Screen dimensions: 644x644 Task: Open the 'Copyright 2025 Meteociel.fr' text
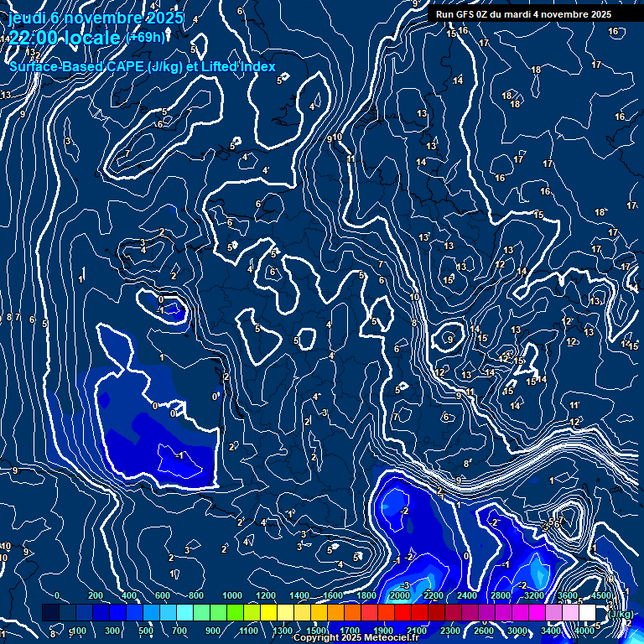click(x=356, y=637)
